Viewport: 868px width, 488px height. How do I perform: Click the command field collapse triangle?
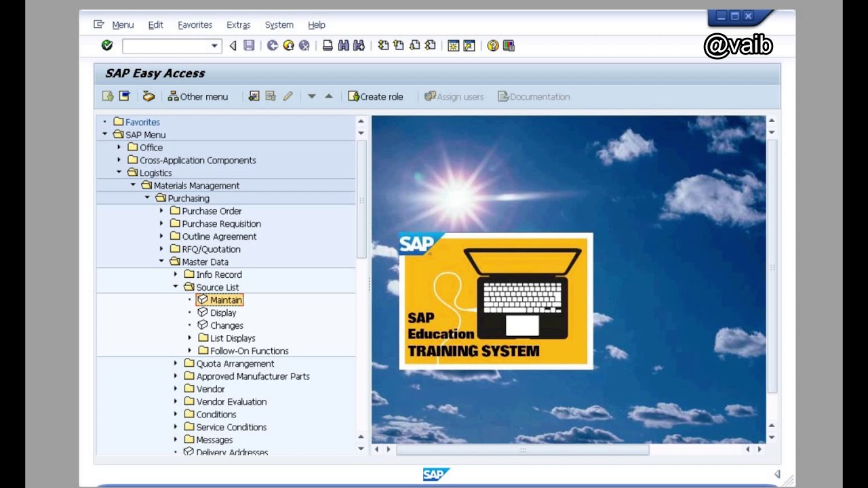[x=233, y=45]
